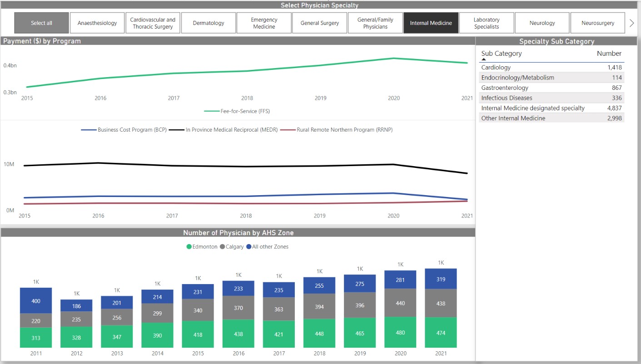Select the Cardiovascular and Thoracic Surgery specialty
Viewport: 641px width, 364px height.
click(x=153, y=22)
